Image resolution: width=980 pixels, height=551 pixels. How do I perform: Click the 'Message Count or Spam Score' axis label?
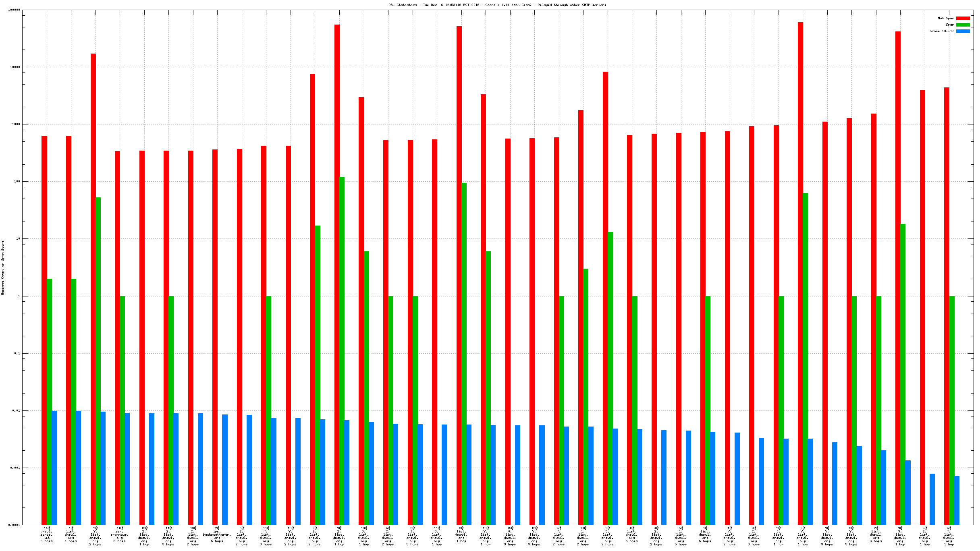3,268
